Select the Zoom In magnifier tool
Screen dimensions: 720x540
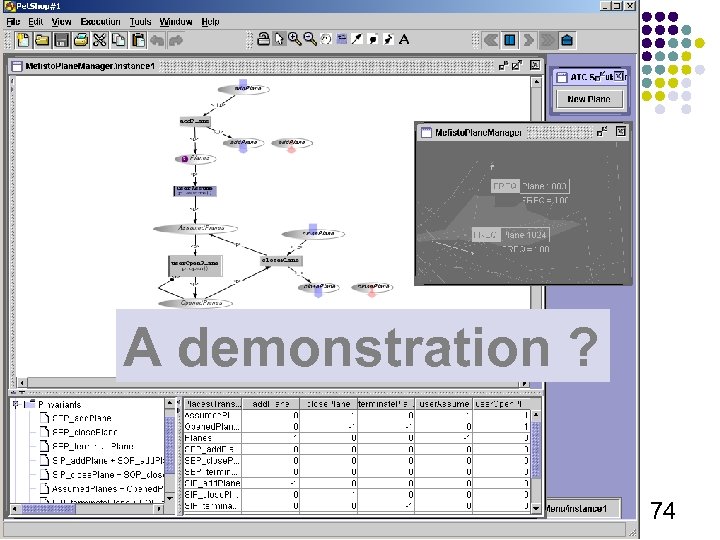tap(294, 39)
